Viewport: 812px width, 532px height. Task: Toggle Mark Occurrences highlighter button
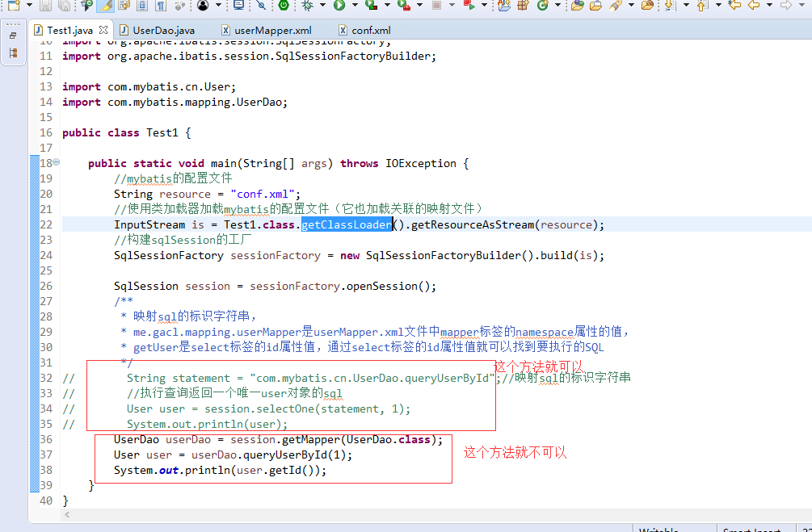105,6
